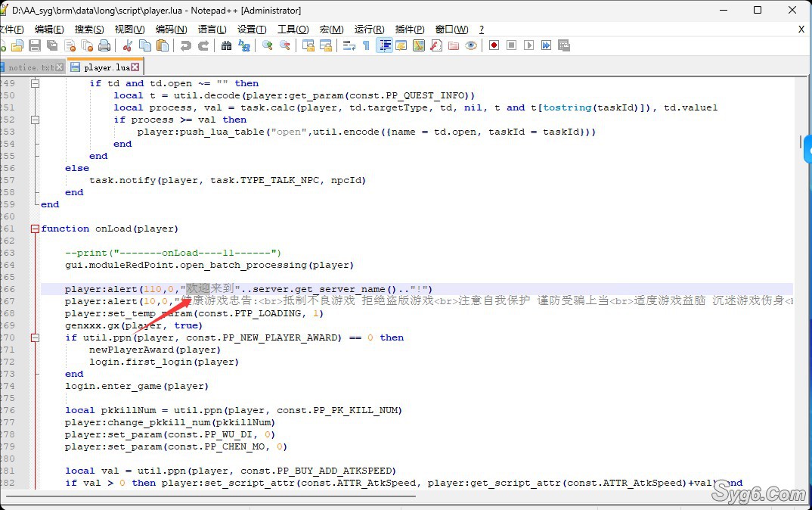The width and height of the screenshot is (812, 510).
Task: Open the 视图(V) menu
Action: click(129, 30)
